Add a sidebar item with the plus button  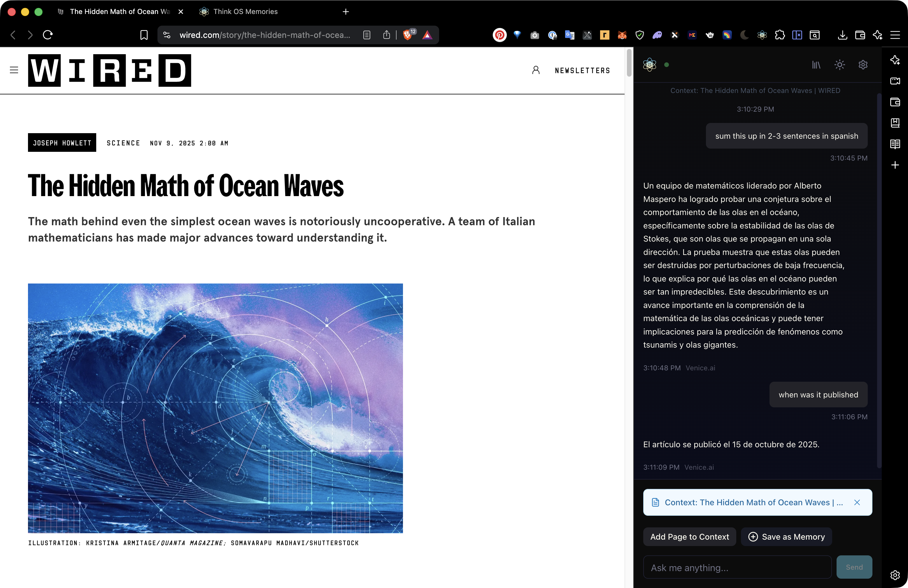click(x=895, y=165)
